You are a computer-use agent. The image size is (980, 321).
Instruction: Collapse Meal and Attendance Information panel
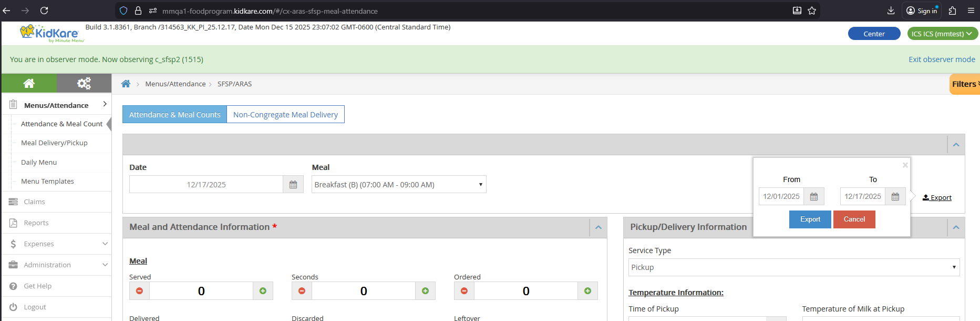coord(598,227)
